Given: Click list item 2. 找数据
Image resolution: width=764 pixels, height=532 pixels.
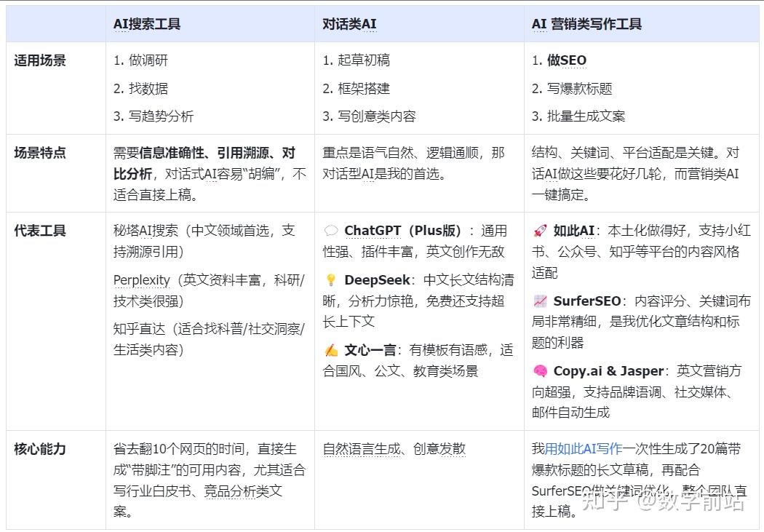Looking at the screenshot, I should (x=140, y=89).
